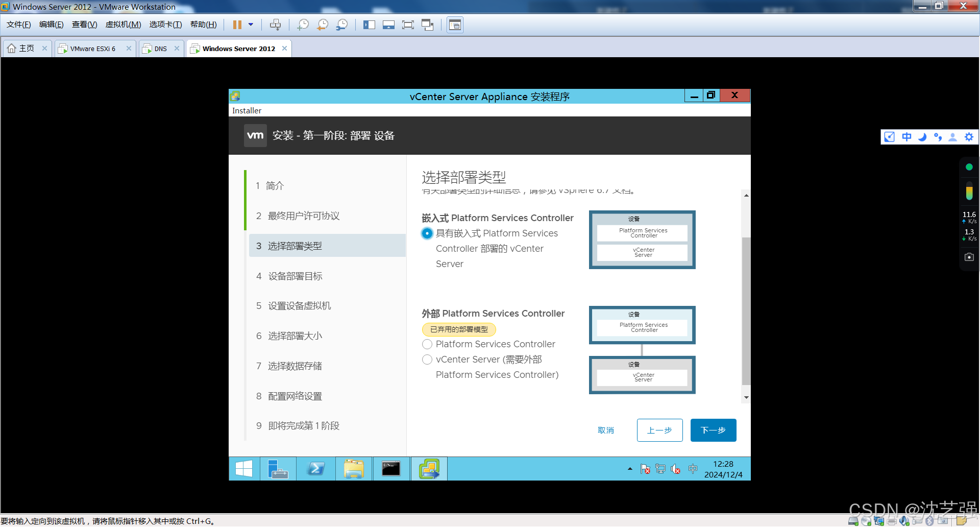Enter full screen mode

click(x=408, y=25)
